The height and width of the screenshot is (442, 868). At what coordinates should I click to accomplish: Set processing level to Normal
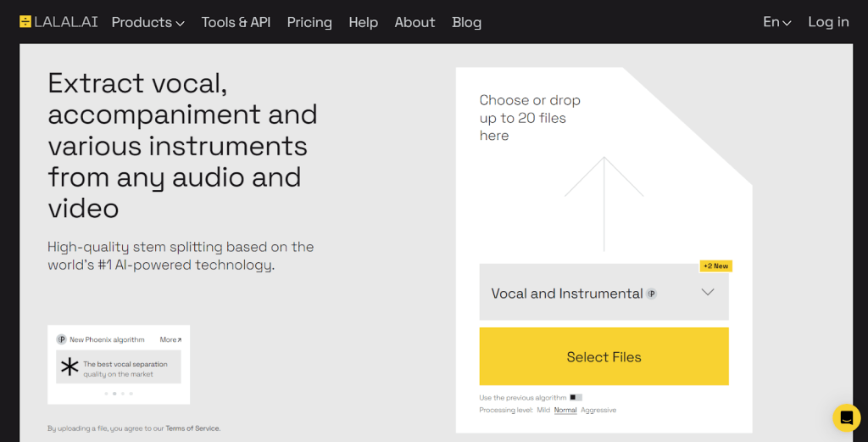click(x=565, y=410)
